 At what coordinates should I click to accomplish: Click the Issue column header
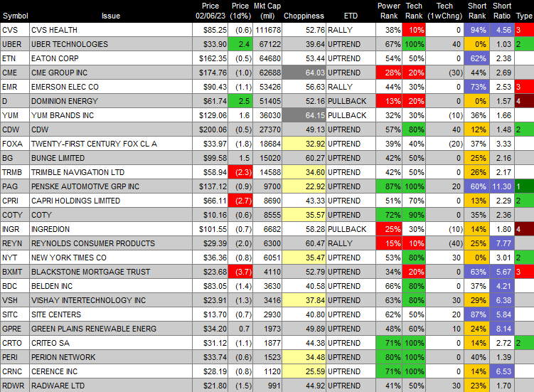coord(111,16)
